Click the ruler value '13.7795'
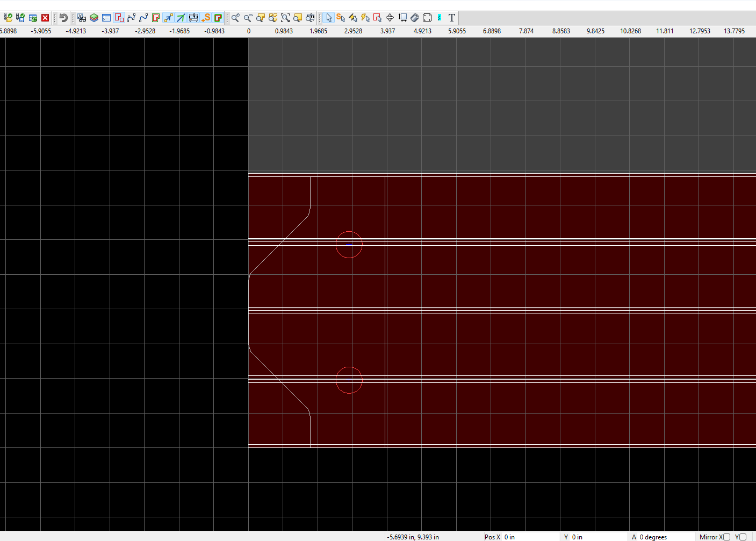The image size is (756, 541). [x=734, y=31]
